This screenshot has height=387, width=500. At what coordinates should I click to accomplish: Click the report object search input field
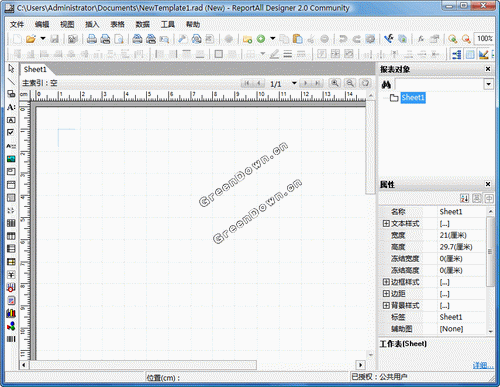click(x=439, y=84)
